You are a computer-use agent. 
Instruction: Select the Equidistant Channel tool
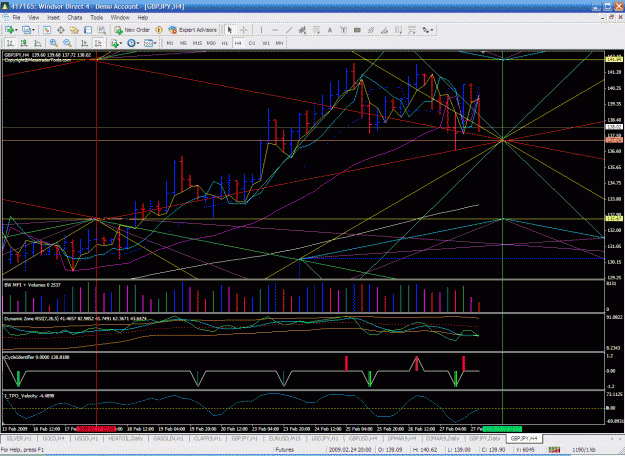pos(303,30)
